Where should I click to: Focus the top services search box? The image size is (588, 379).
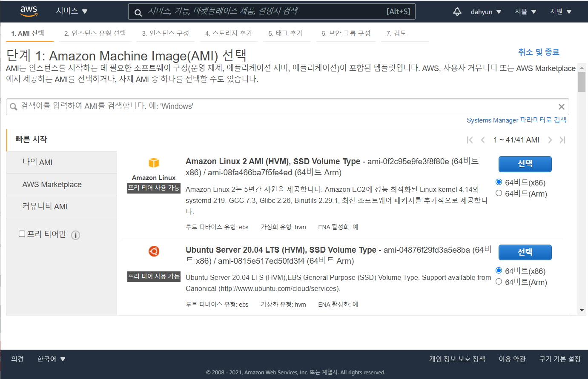(272, 11)
